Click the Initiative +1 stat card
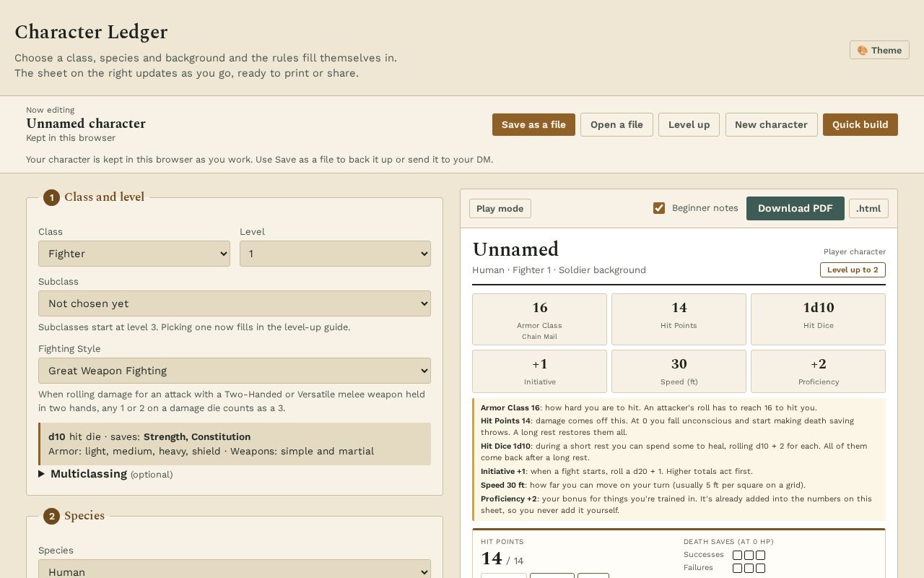924x578 pixels. [x=539, y=371]
